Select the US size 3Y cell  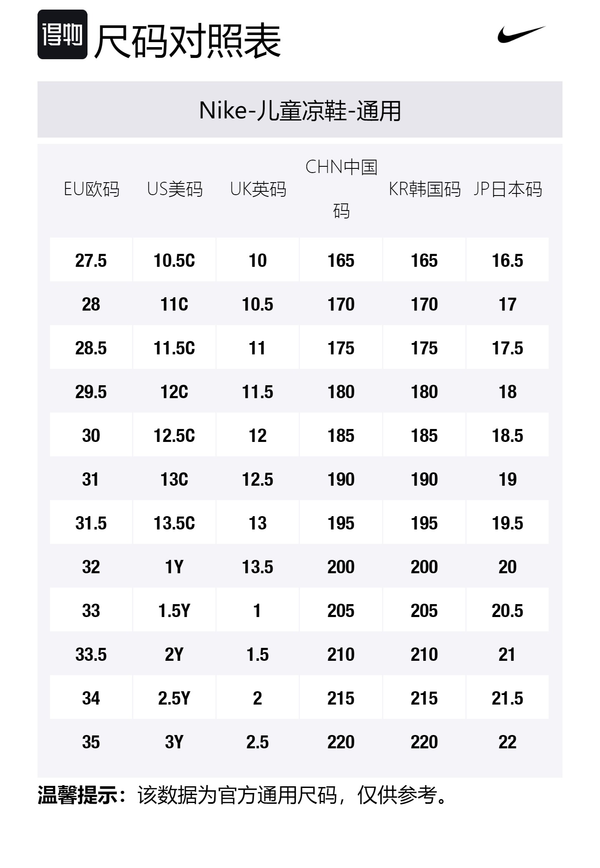174,742
